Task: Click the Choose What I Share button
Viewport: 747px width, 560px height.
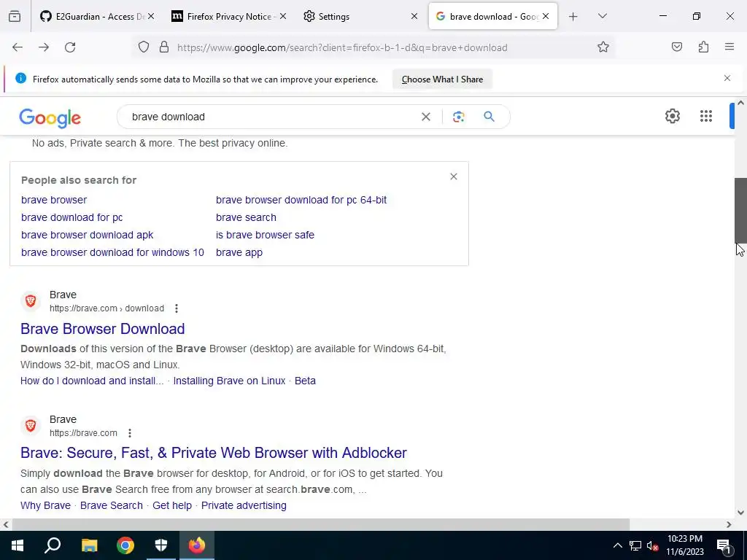Action: [442, 79]
